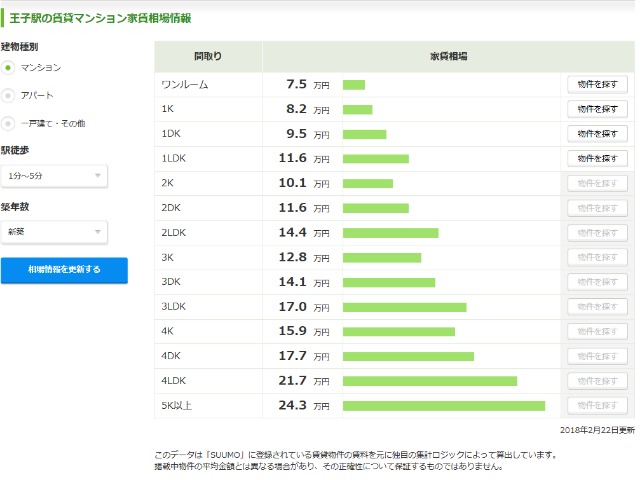Click the 7.5 万円 rent value
The height and width of the screenshot is (480, 640).
coord(308,84)
